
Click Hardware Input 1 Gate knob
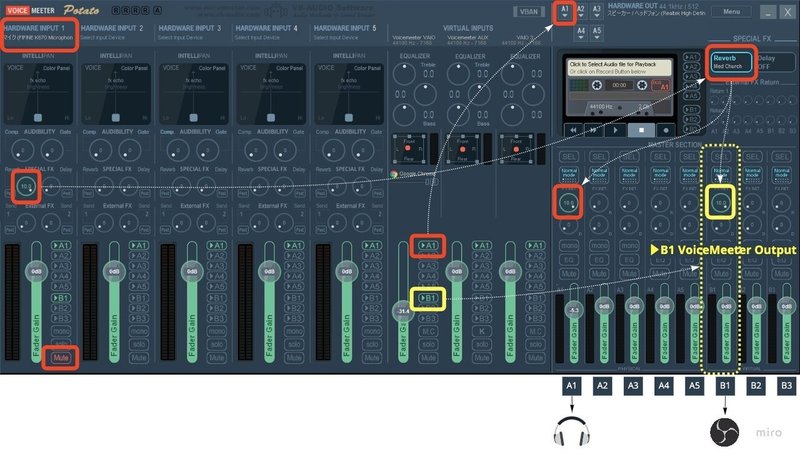point(52,150)
